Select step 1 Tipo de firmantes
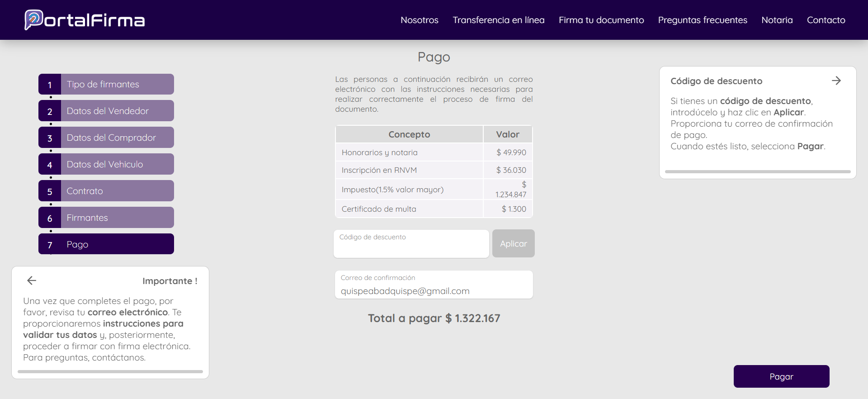 [x=106, y=84]
